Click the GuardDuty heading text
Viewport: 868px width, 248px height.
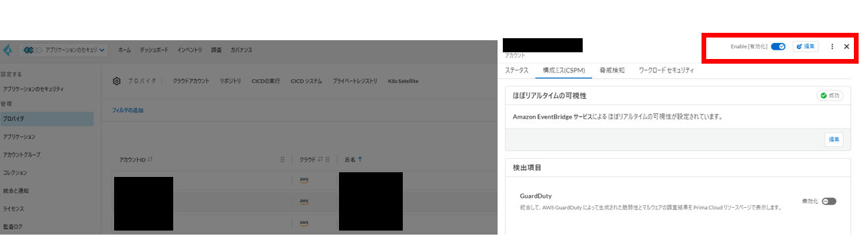(x=536, y=196)
